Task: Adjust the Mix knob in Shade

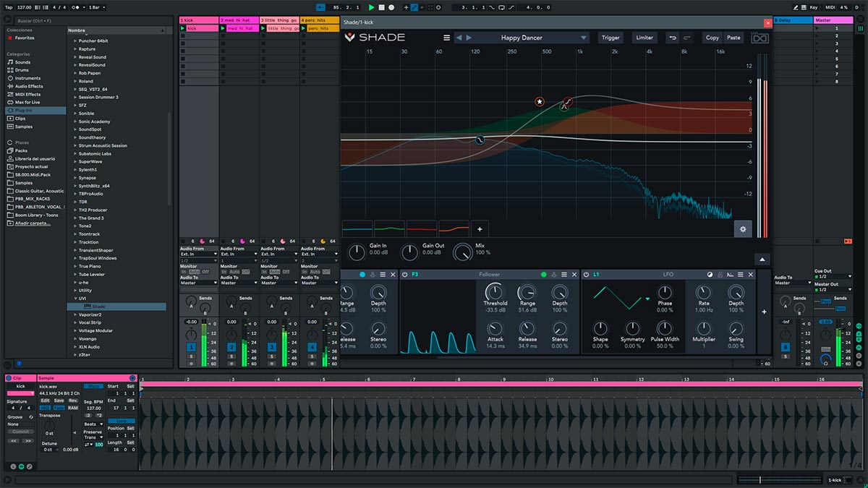Action: tap(462, 252)
